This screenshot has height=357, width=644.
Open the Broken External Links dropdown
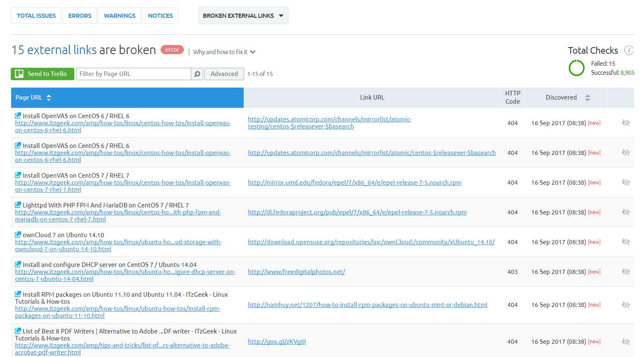243,16
